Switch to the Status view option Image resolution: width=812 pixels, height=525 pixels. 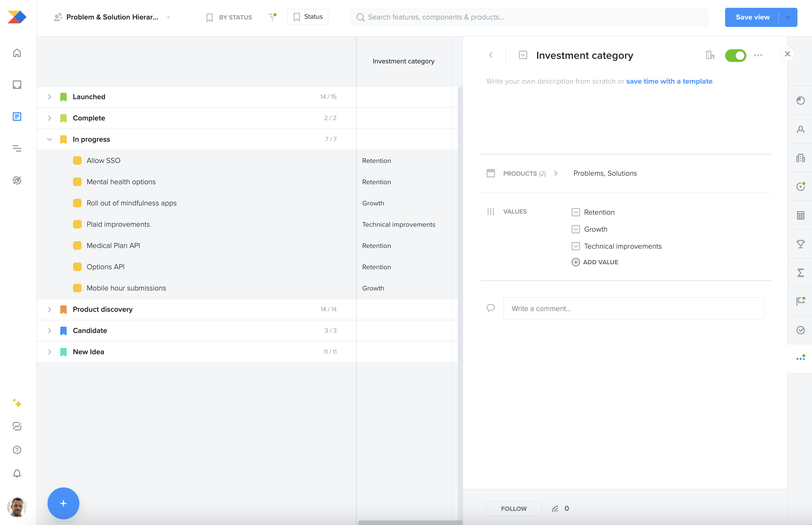[x=307, y=16]
